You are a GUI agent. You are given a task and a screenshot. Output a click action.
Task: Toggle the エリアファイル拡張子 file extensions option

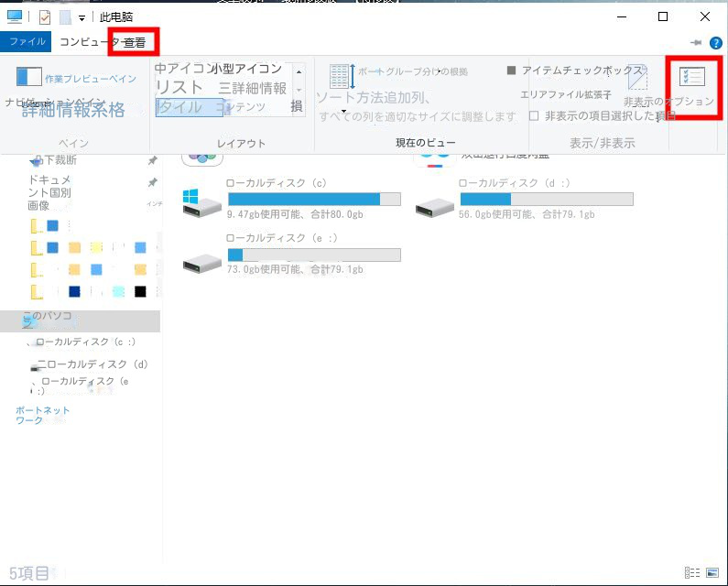click(x=566, y=94)
